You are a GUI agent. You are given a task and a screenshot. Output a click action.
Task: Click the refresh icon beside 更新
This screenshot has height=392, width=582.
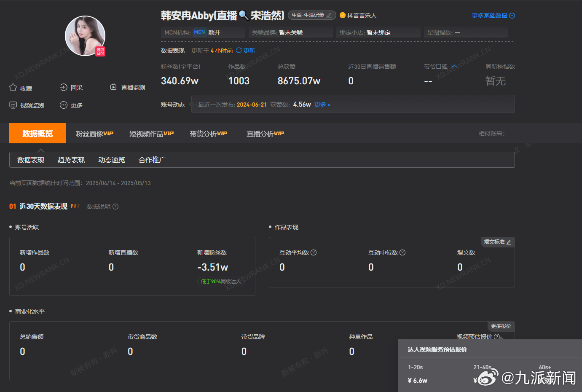(x=239, y=50)
